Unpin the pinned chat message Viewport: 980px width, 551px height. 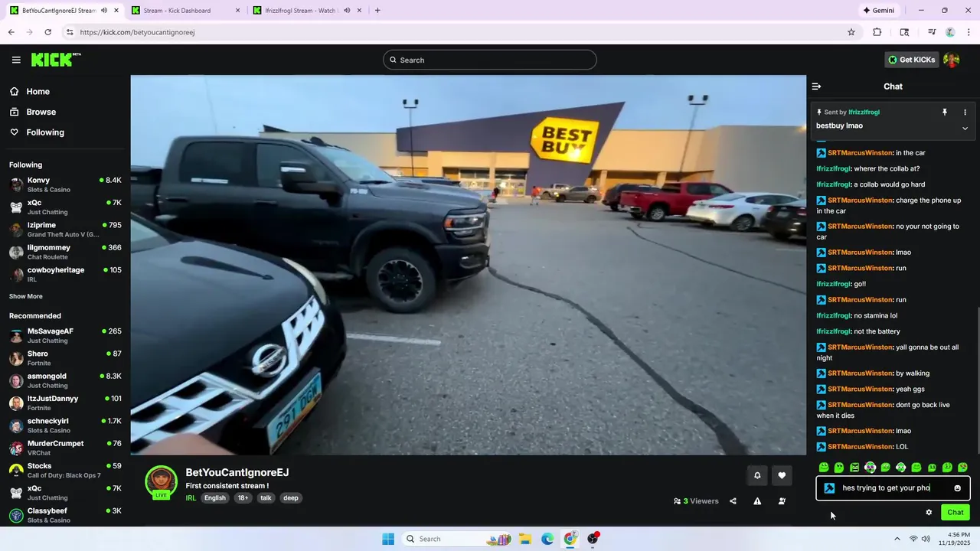(x=945, y=112)
